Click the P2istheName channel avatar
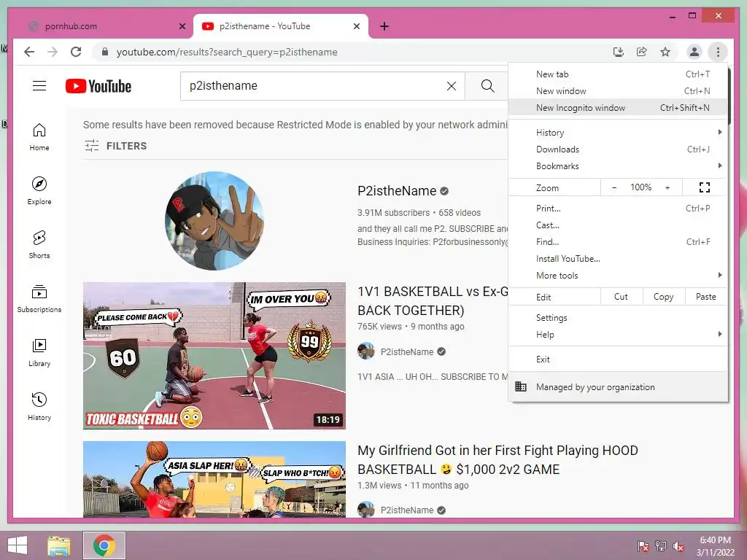 point(214,220)
